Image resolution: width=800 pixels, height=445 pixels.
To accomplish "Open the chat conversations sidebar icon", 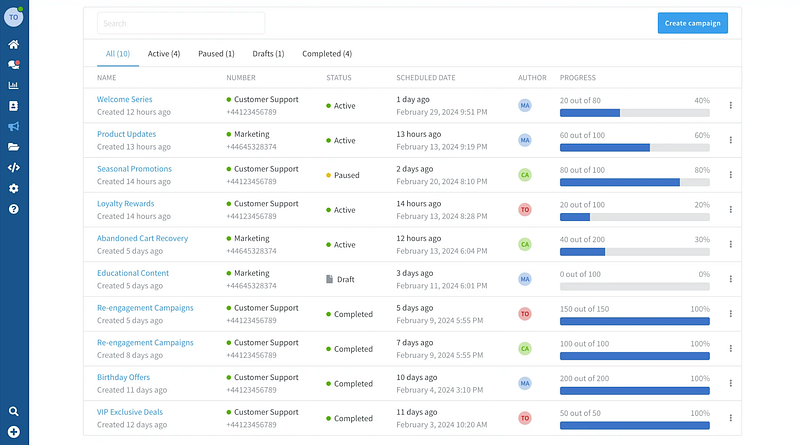I will click(14, 65).
